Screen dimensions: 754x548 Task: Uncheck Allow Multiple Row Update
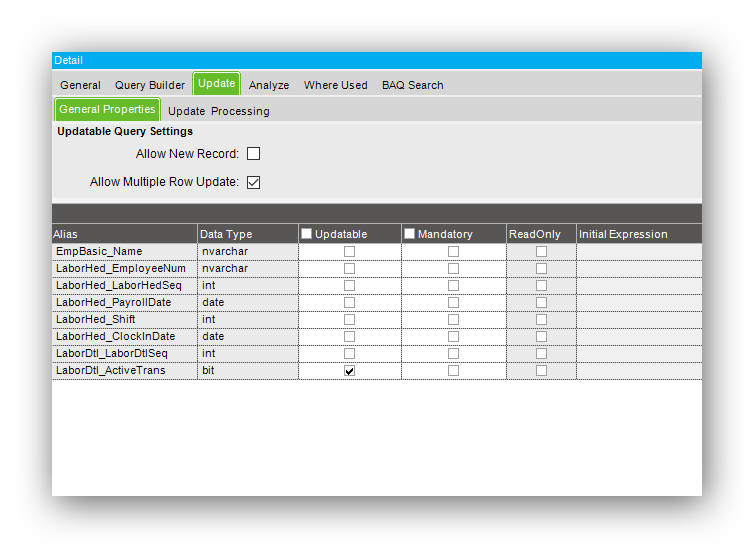click(x=253, y=182)
